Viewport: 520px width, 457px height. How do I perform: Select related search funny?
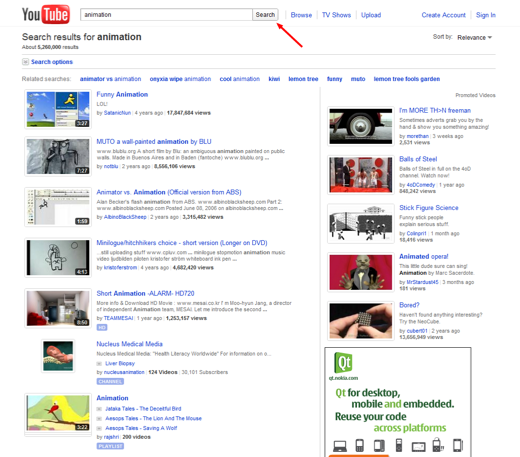[334, 79]
